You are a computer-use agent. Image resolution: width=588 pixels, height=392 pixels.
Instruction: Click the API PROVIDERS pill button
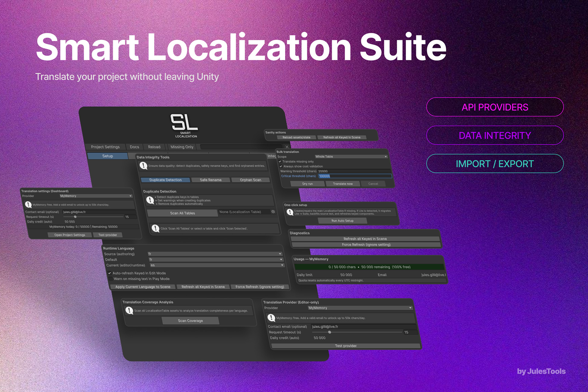pyautogui.click(x=495, y=107)
